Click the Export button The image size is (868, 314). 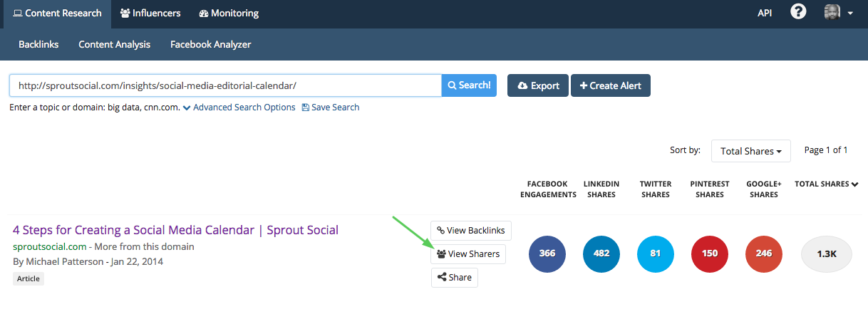[x=537, y=85]
